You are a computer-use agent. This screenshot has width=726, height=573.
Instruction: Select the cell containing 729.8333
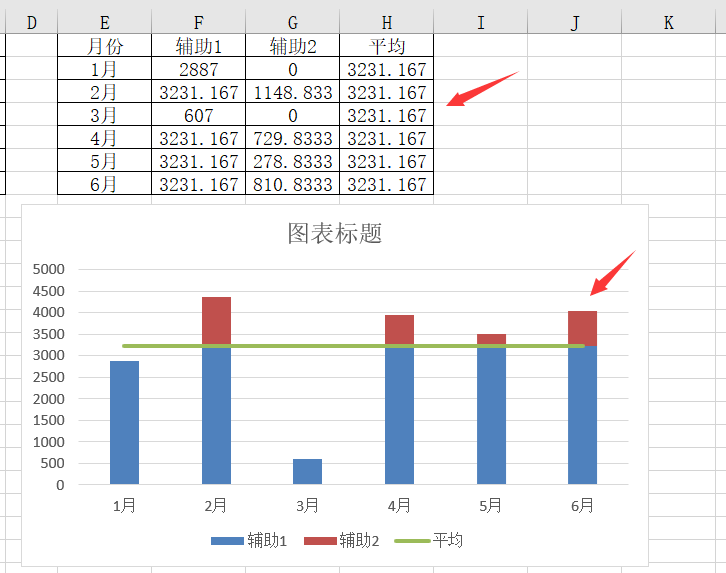293,137
